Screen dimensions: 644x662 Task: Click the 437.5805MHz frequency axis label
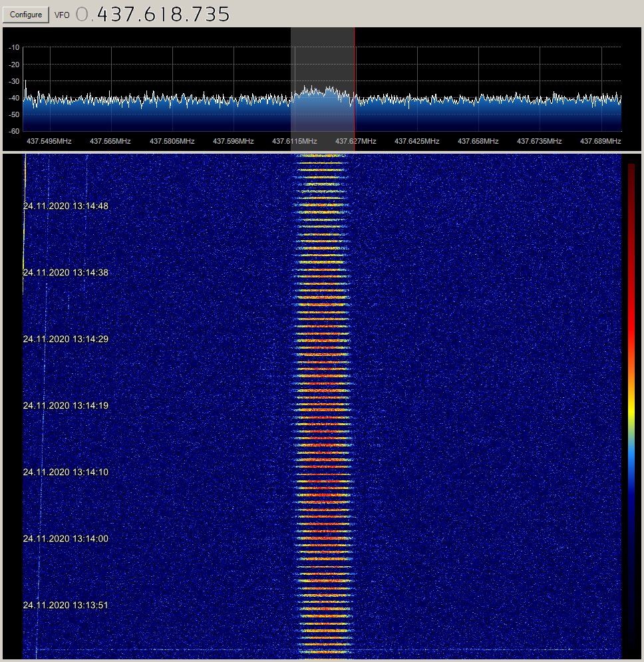172,142
